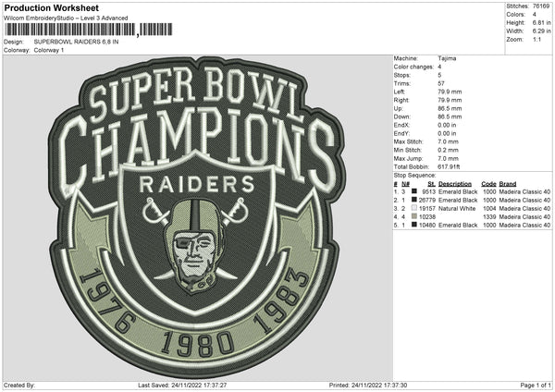Click stitch count '19157' in the Natural White row

point(427,208)
